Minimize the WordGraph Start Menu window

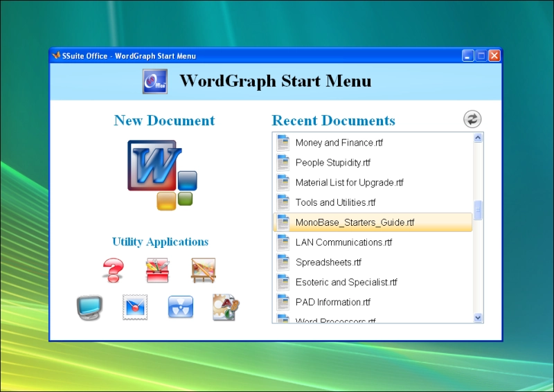[x=468, y=56]
